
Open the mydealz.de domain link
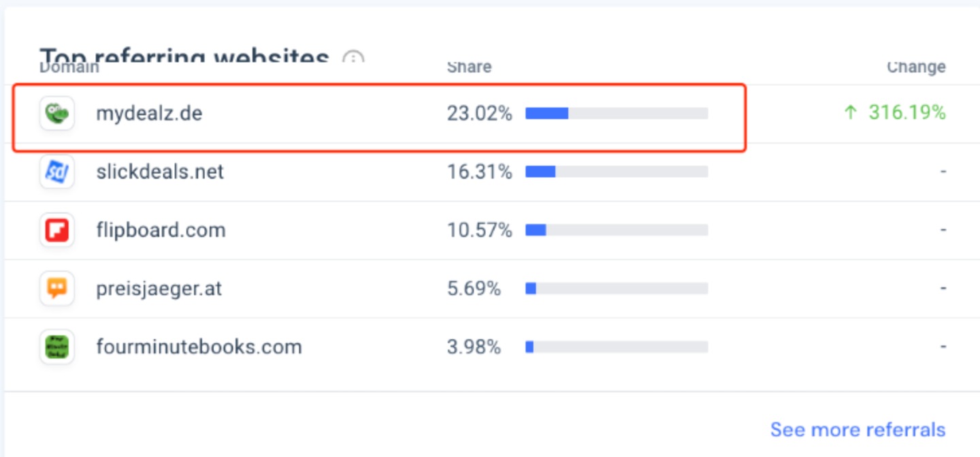pos(149,114)
